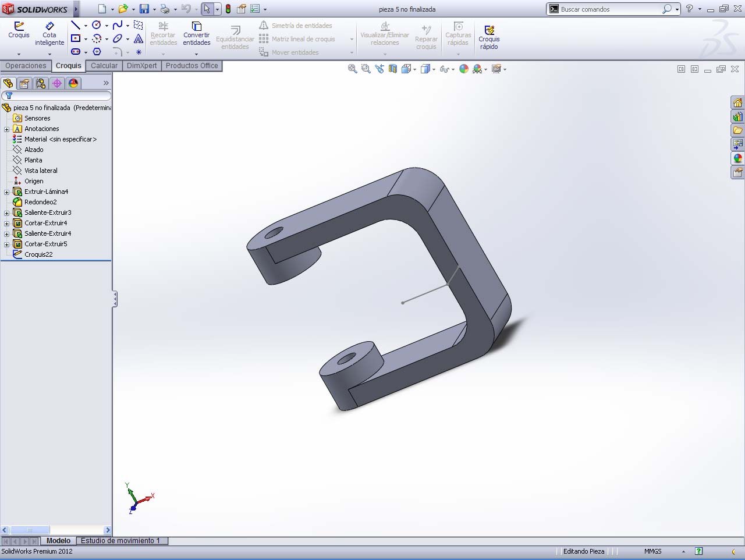
Task: Click the Rebuild traffic light icon
Action: tap(228, 9)
